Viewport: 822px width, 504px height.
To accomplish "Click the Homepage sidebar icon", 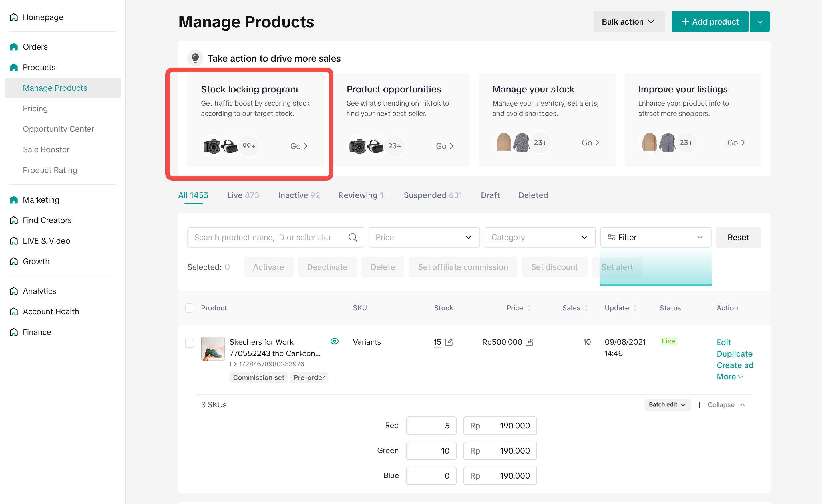I will pyautogui.click(x=14, y=17).
